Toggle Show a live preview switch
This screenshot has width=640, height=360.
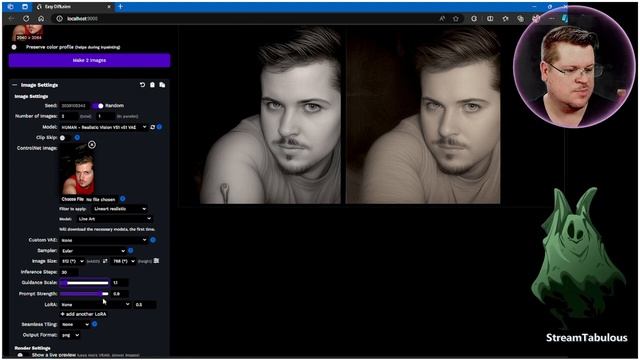(x=20, y=355)
